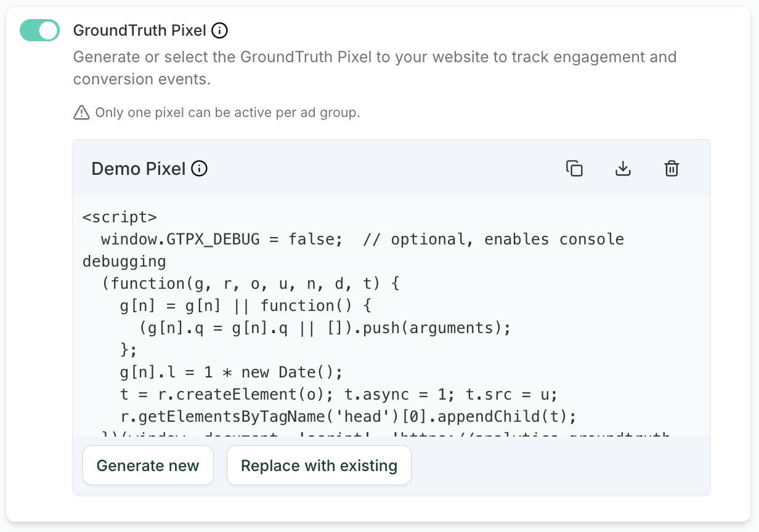The width and height of the screenshot is (759, 532).
Task: Download the Demo Pixel script
Action: coord(623,169)
